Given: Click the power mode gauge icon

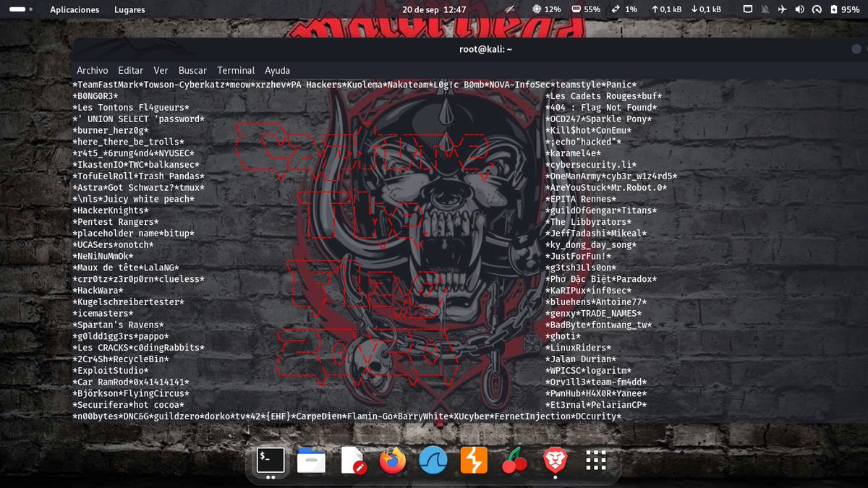Looking at the screenshot, I should coord(817,9).
